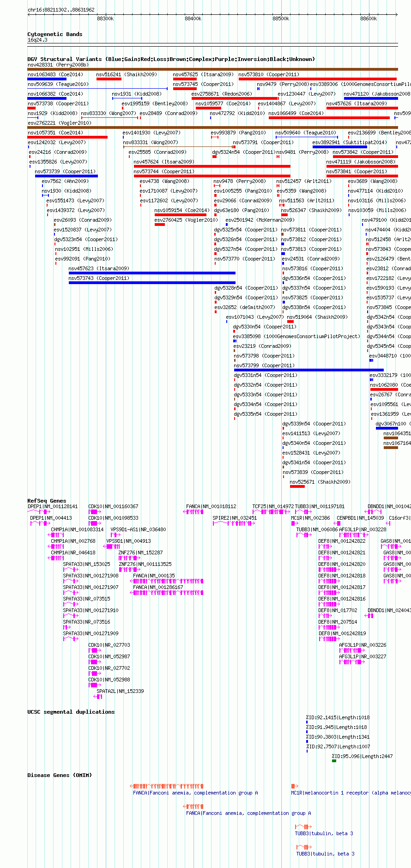
Task: Click the esv2762221 (Vogler2010) label
Action: click(60, 123)
